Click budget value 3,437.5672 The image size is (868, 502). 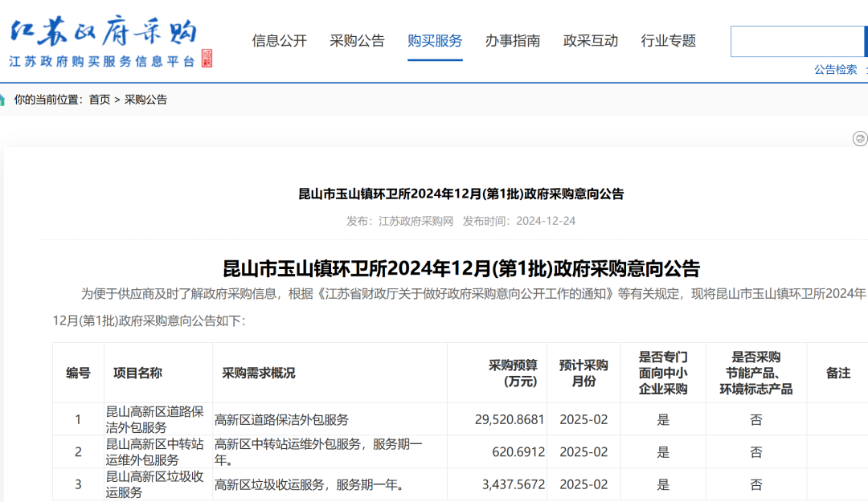514,484
